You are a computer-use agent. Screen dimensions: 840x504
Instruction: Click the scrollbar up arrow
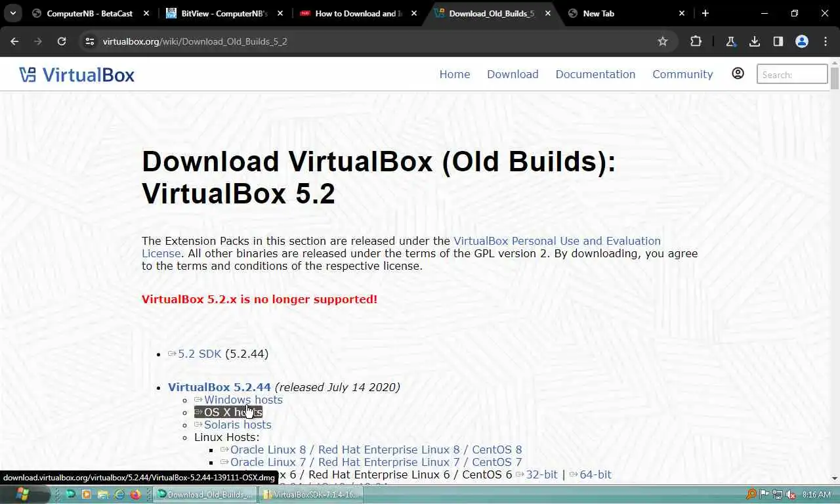pyautogui.click(x=835, y=62)
